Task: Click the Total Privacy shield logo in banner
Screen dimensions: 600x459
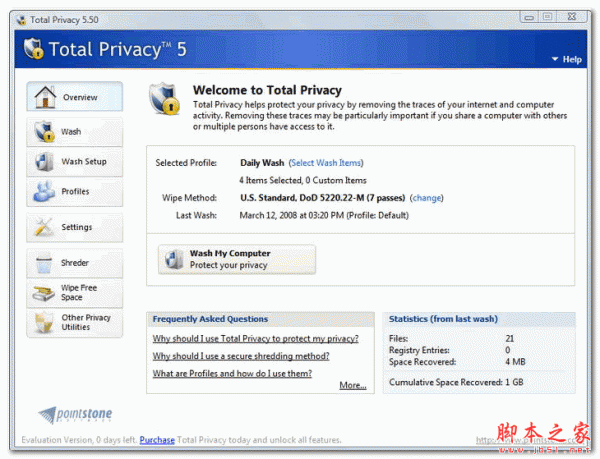Action: point(33,49)
